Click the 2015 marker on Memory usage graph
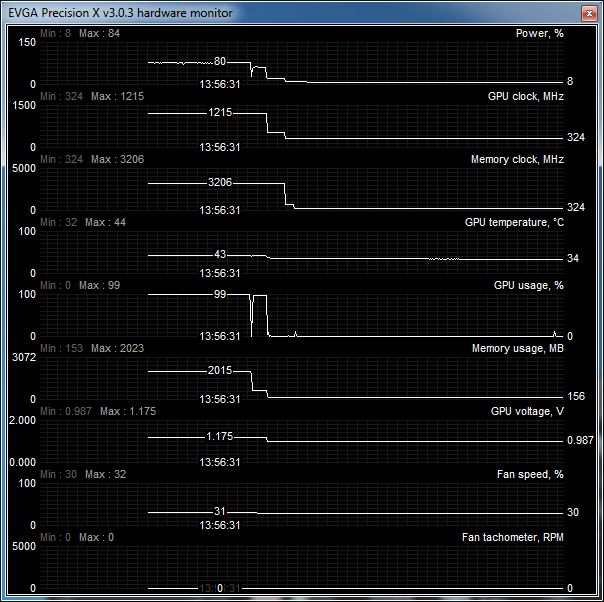Image resolution: width=604 pixels, height=602 pixels. [219, 371]
